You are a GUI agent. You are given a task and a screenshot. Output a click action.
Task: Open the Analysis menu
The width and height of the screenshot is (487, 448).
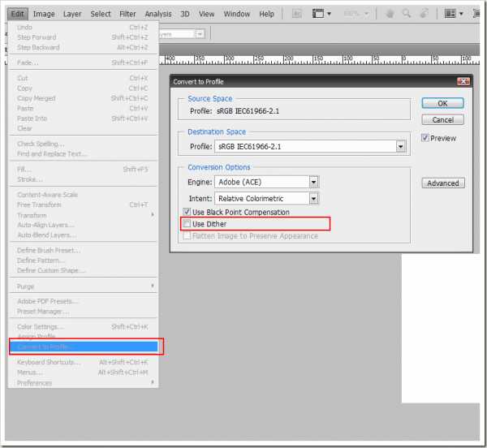[158, 14]
